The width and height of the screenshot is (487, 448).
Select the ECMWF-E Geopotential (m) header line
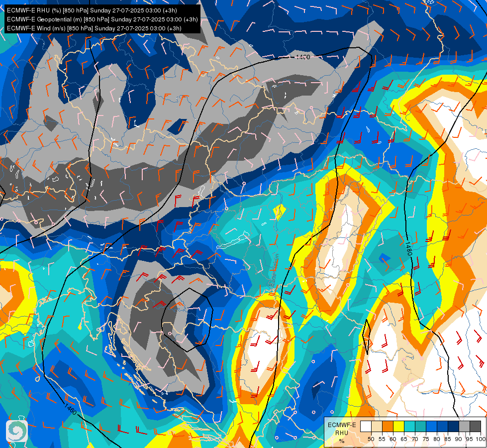[x=102, y=19]
